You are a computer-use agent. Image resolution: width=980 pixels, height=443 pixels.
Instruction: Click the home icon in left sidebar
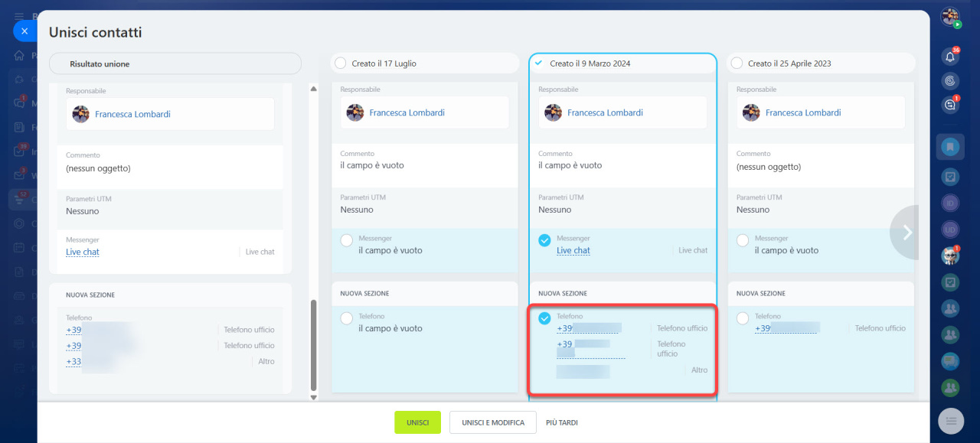[x=19, y=55]
